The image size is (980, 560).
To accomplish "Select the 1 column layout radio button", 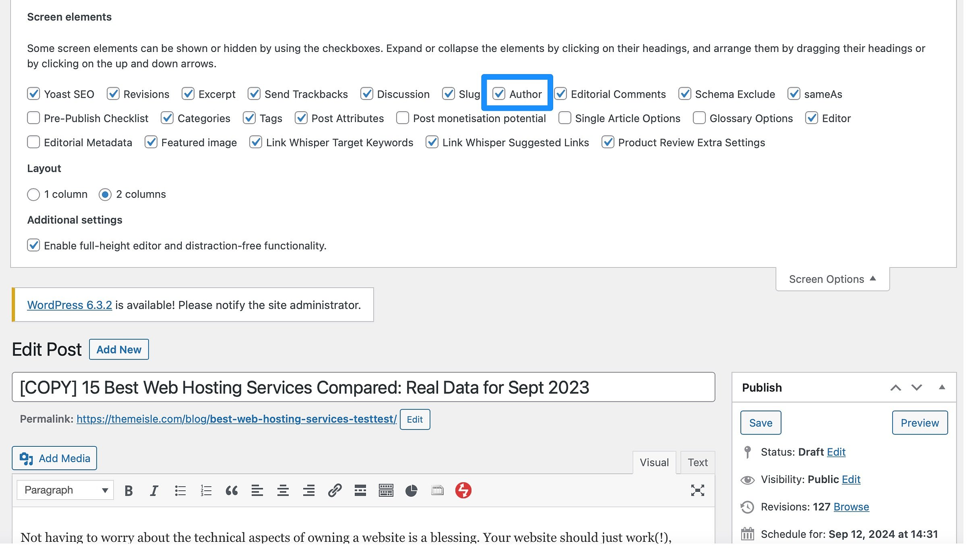I will coord(33,194).
